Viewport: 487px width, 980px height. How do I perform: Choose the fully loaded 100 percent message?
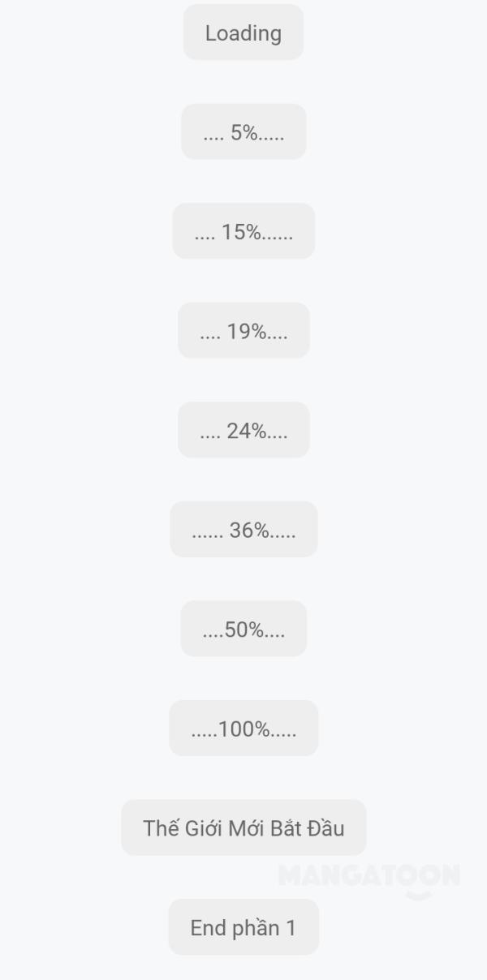[243, 729]
